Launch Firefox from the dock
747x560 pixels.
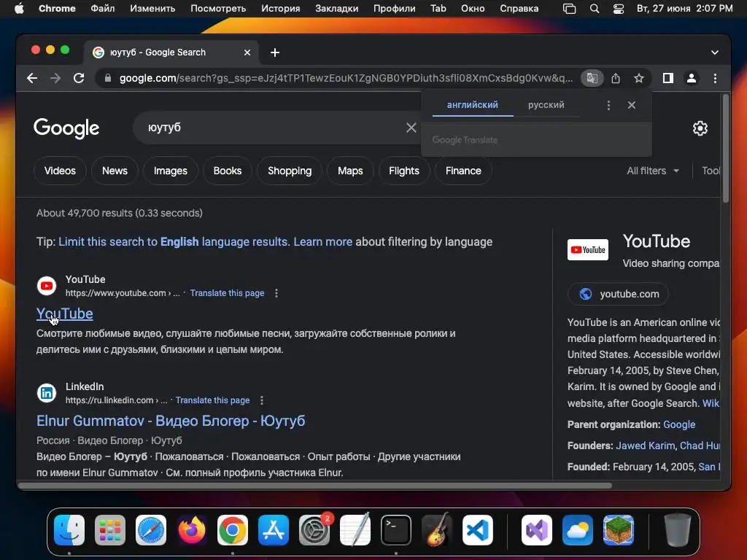click(x=192, y=530)
